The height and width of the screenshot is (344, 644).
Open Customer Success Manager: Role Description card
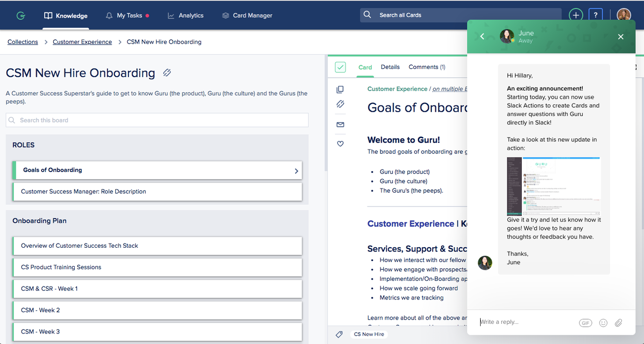pos(158,192)
